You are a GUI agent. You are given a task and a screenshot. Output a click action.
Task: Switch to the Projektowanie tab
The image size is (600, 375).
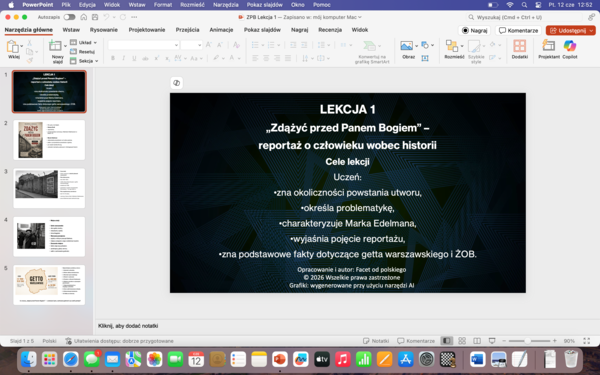pos(147,30)
